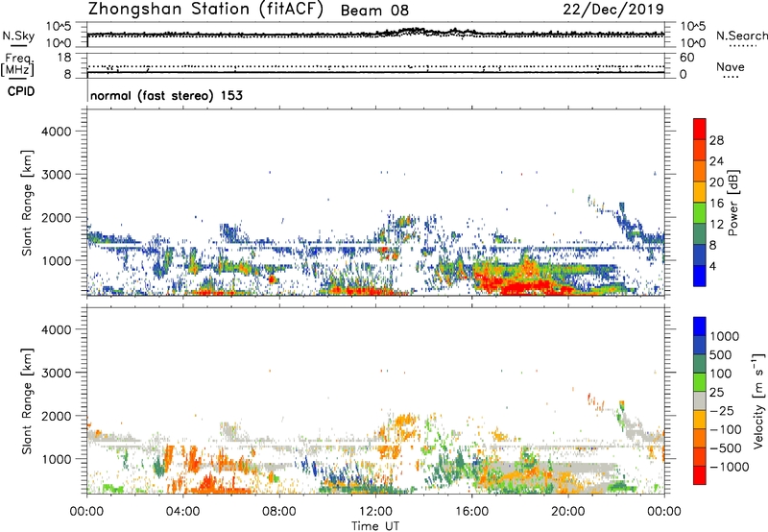Click the '4' tick on Power colorbar

click(713, 266)
